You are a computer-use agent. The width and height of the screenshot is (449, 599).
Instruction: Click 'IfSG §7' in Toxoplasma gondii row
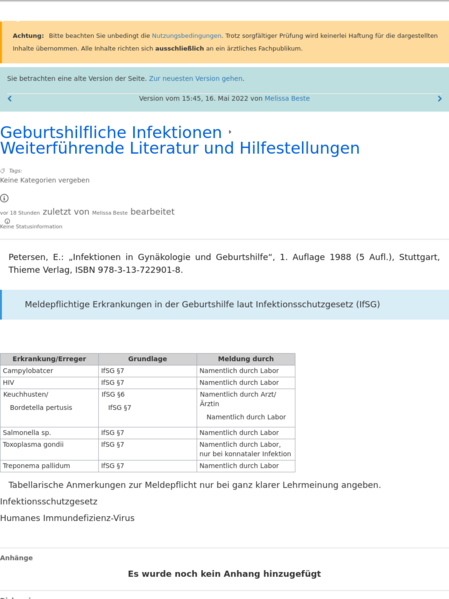point(112,445)
